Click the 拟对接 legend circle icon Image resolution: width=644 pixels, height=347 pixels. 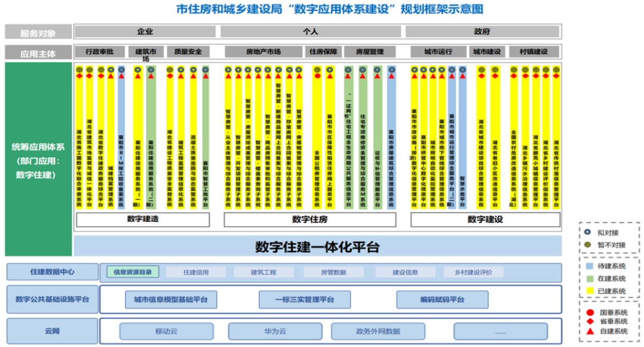(587, 233)
